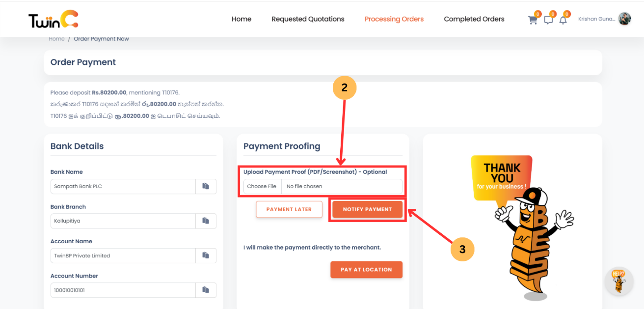View notifications via the bell icon
The image size is (644, 309).
tap(563, 20)
